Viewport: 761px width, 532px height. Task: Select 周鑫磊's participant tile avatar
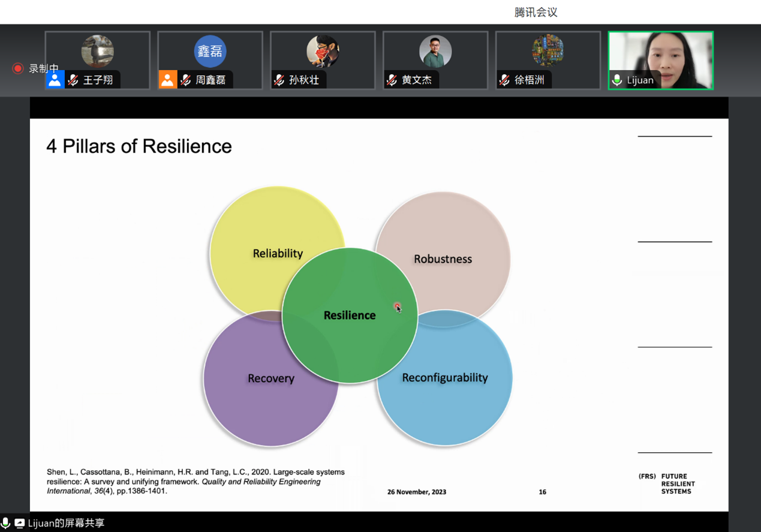pos(210,51)
